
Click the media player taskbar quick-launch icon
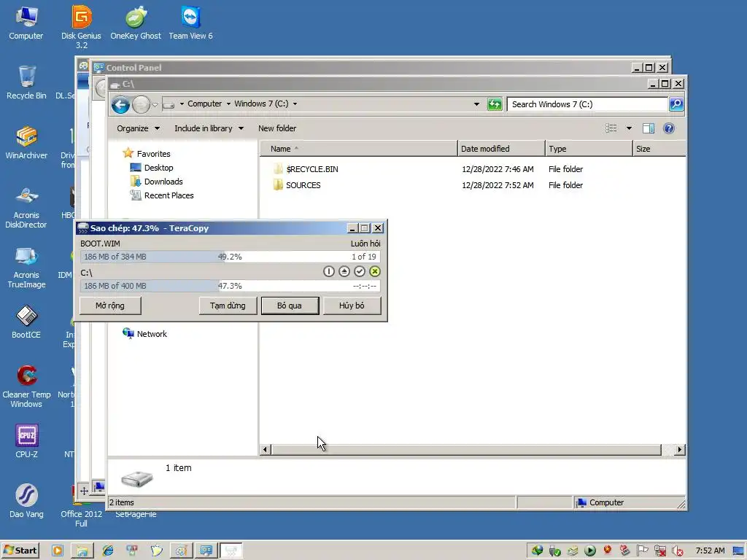tap(58, 551)
